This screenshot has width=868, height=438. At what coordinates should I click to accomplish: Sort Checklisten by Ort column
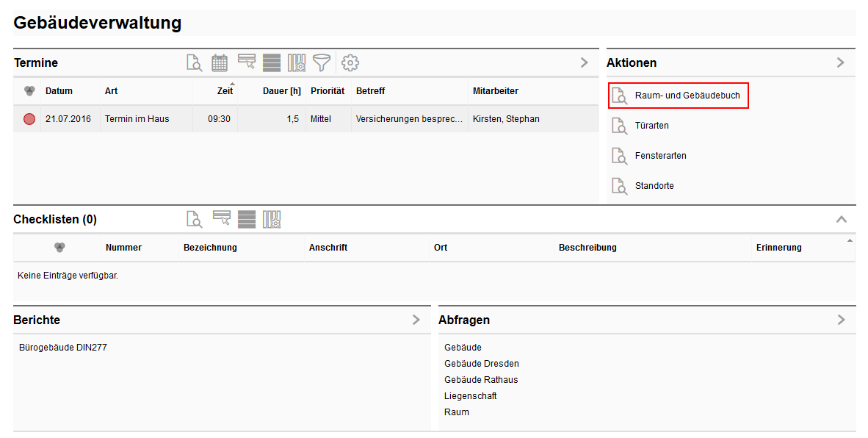[441, 248]
